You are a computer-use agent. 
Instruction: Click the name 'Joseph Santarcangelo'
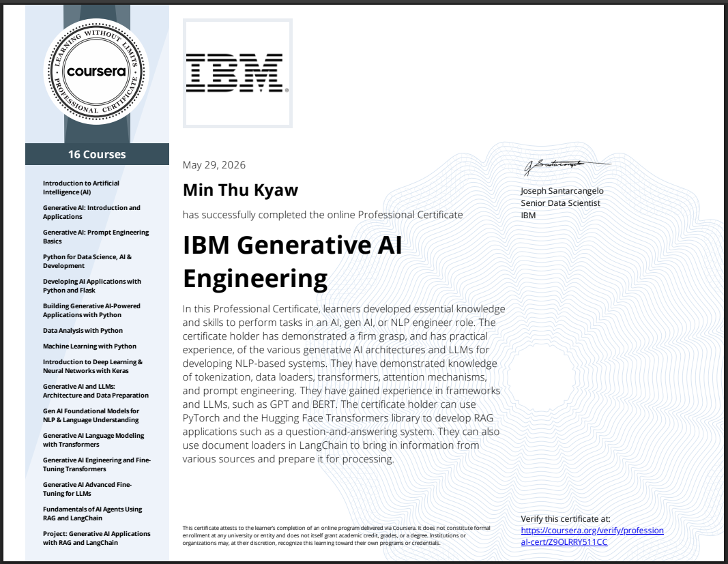point(562,191)
